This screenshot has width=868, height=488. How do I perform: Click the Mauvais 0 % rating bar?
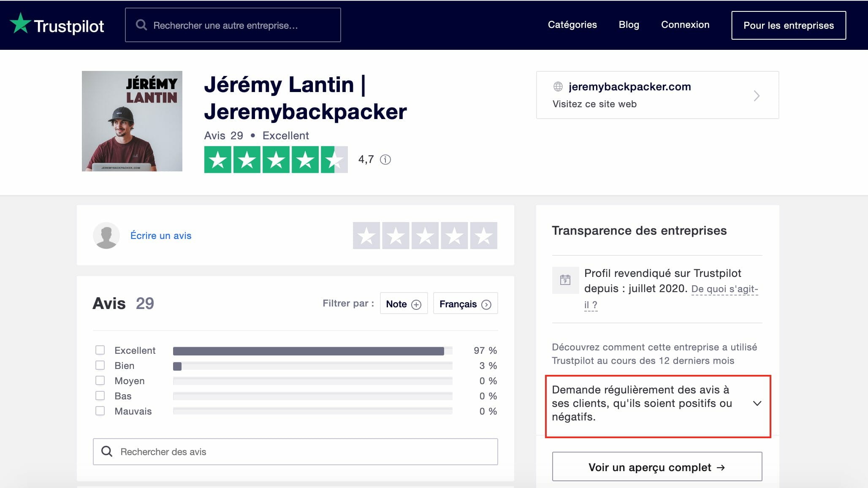tap(312, 412)
